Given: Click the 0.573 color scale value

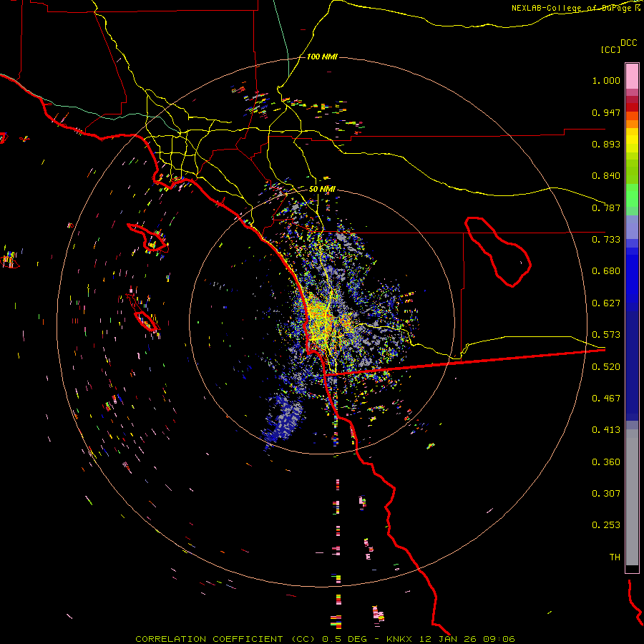Looking at the screenshot, I should tap(606, 335).
